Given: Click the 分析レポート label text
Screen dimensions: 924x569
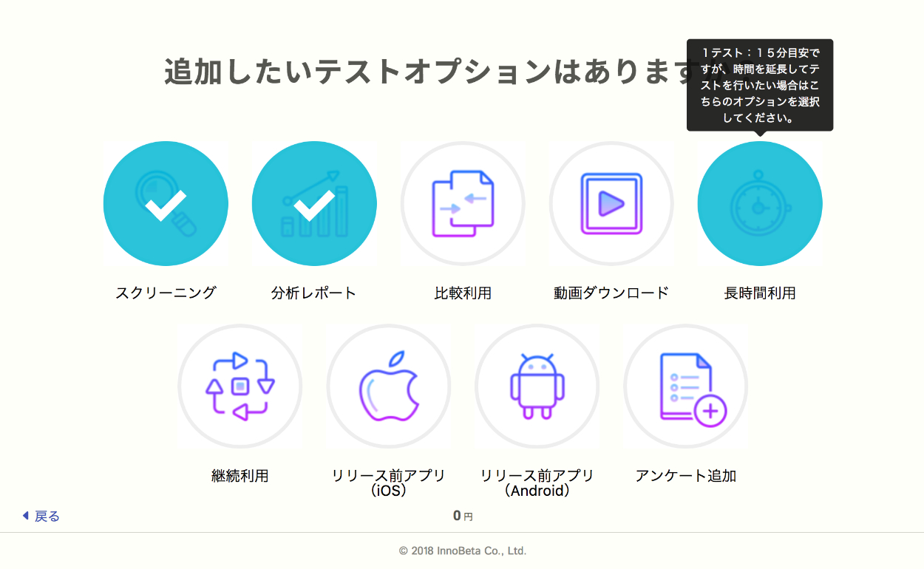Looking at the screenshot, I should (x=314, y=293).
